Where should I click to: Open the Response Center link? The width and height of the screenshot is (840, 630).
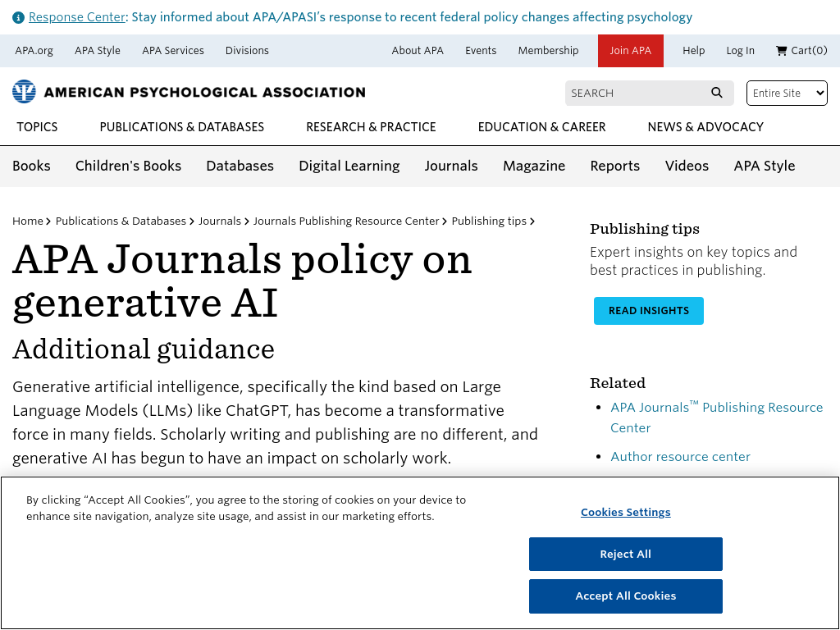pos(76,17)
